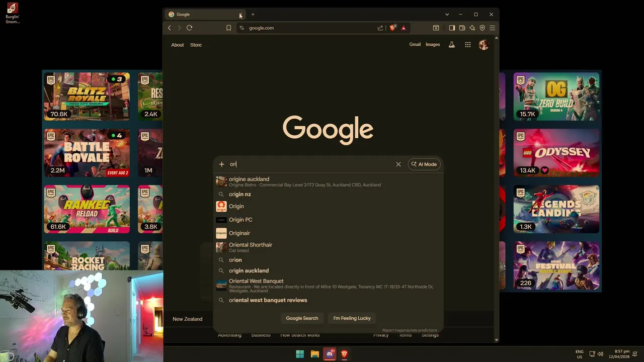644x362 pixels.
Task: Click I'm Feeling Lucky button
Action: (x=352, y=318)
